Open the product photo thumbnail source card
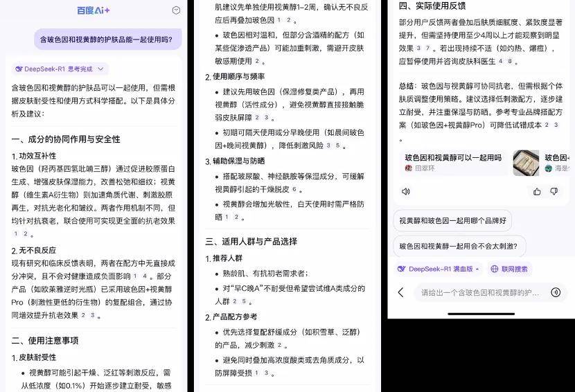 pos(526,163)
